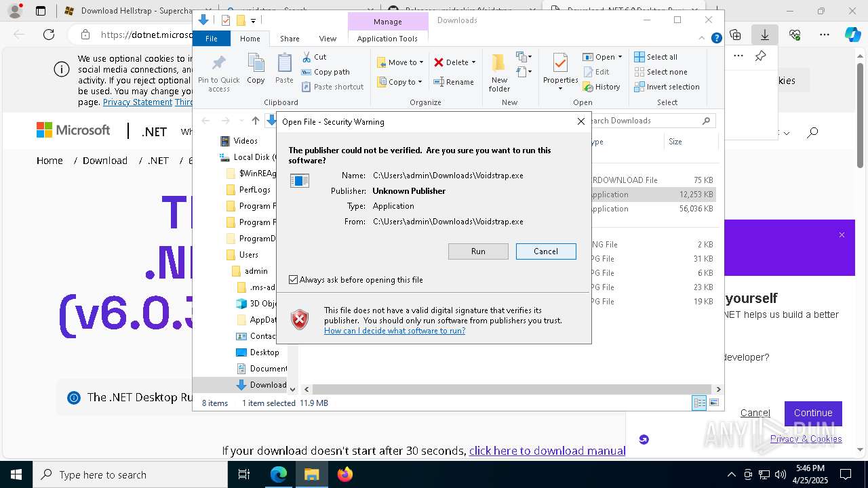Select Videos in the navigation tree

coord(245,141)
